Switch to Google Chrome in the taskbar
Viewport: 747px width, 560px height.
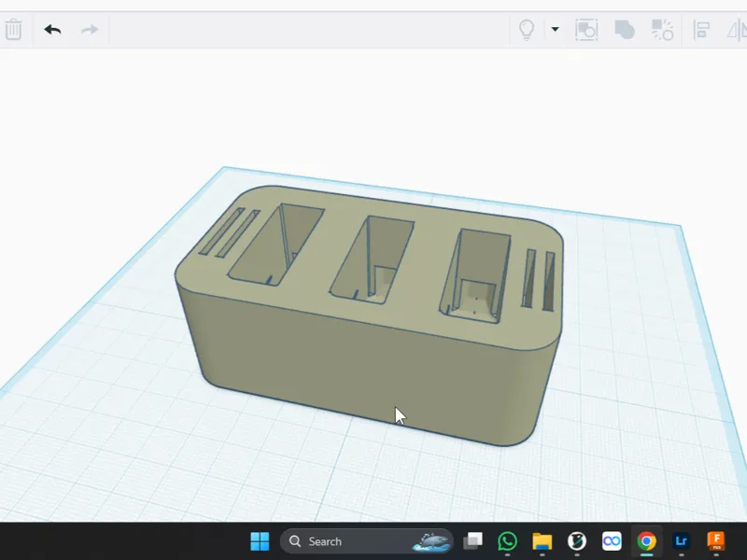coord(646,541)
